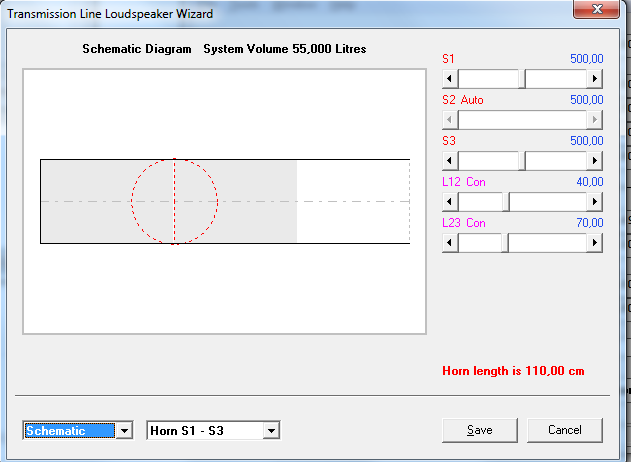Viewport: 631px width, 462px height.
Task: Click the S1 label
Action: point(448,59)
